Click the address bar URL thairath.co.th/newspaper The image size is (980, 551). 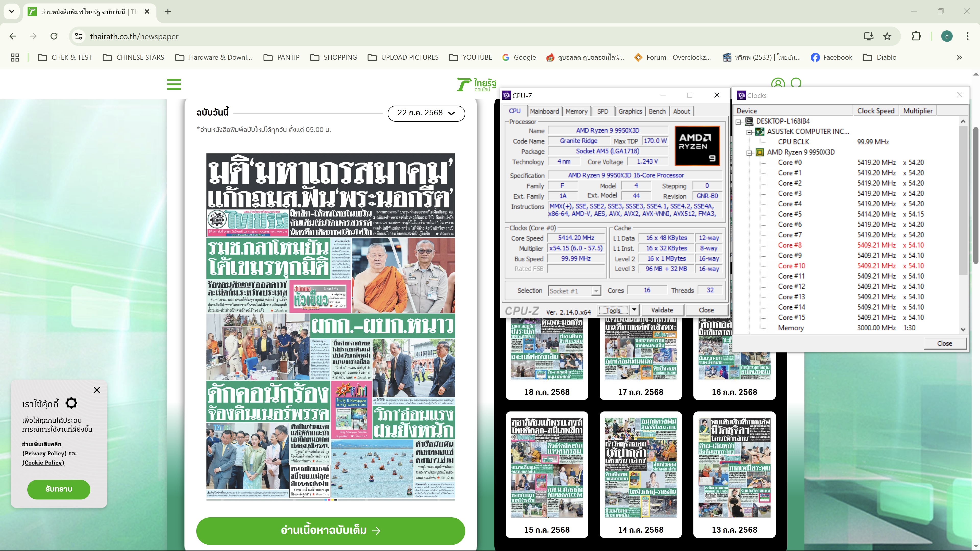(134, 36)
